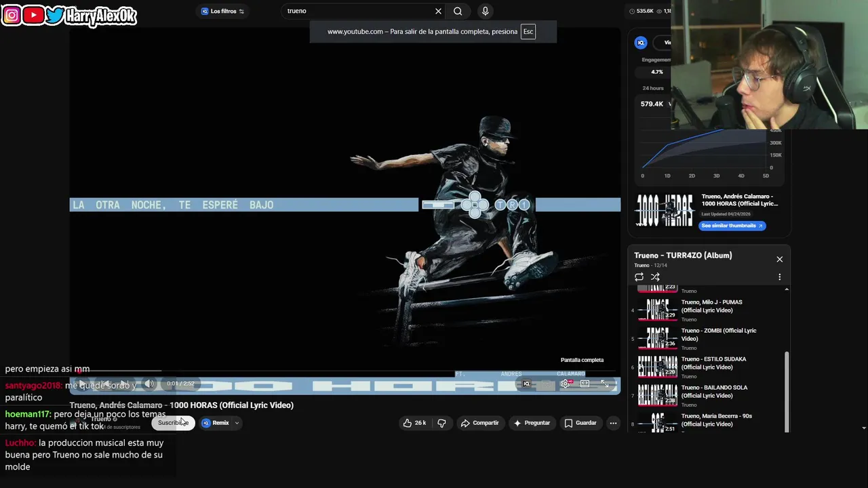Screen dimensions: 868x488
Task: Click the video title 1000 HORAS (Official Lyric Video)
Action: 182,405
